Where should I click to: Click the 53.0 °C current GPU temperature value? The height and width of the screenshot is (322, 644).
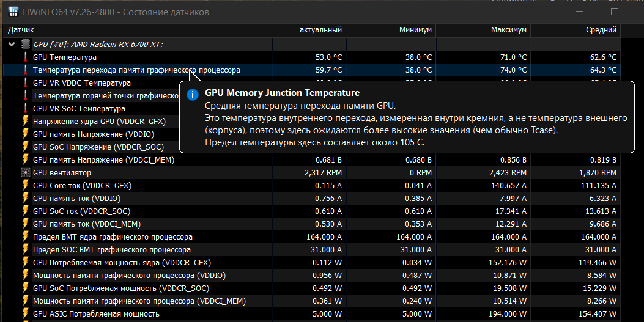(328, 57)
